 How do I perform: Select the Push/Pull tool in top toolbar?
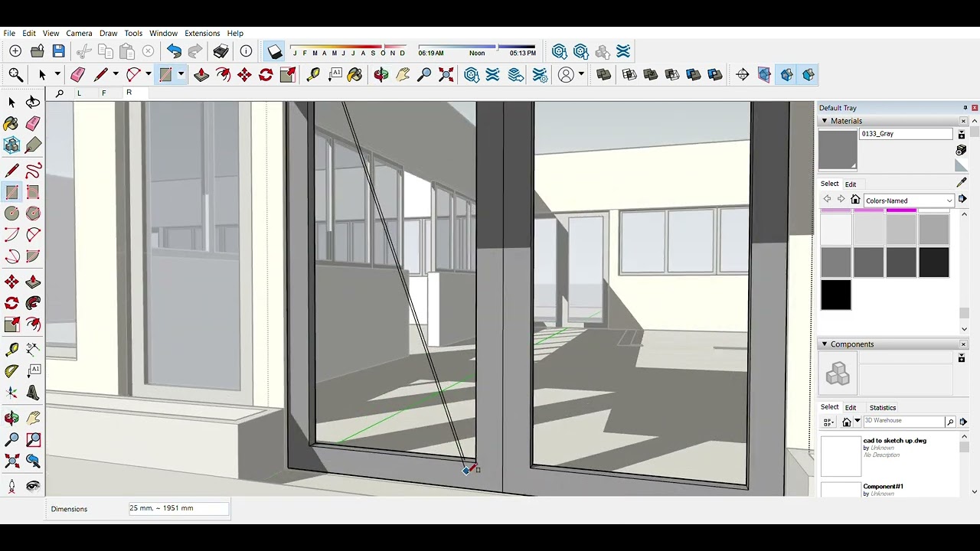click(201, 74)
